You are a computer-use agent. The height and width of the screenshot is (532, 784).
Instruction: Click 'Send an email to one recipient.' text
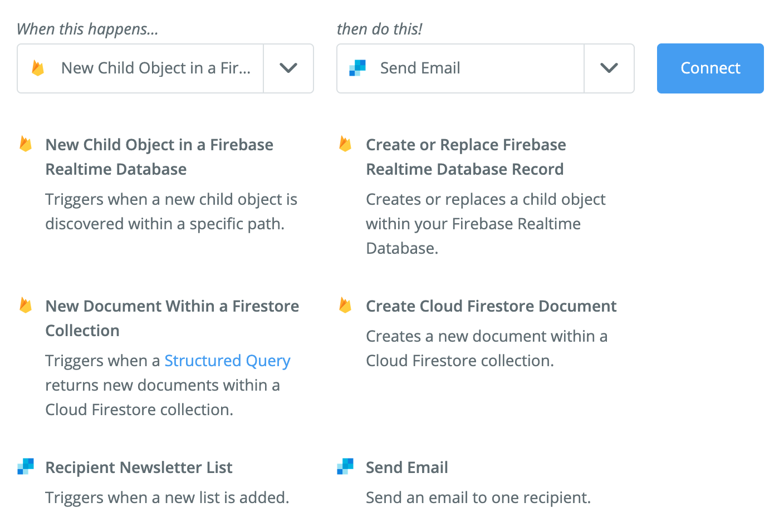point(478,497)
